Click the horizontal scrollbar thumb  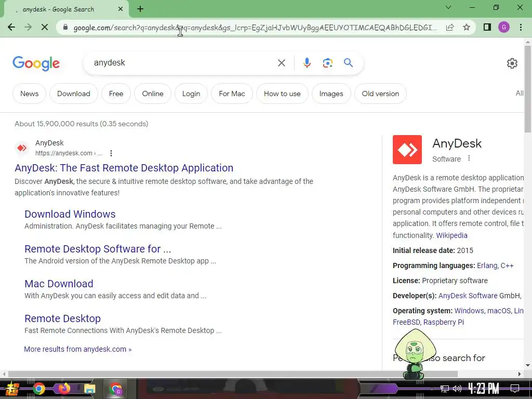[233, 374]
